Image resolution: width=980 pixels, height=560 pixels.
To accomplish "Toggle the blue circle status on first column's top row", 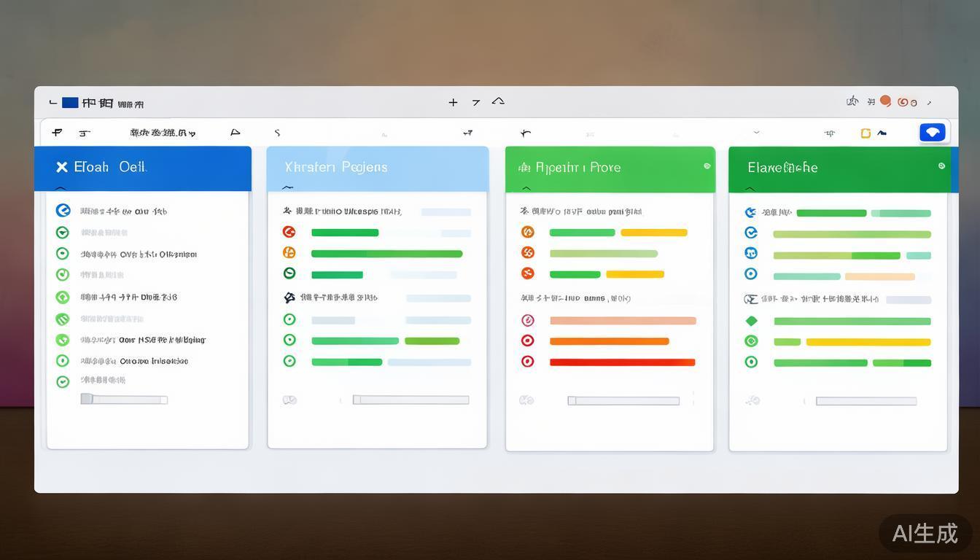I will click(x=63, y=211).
